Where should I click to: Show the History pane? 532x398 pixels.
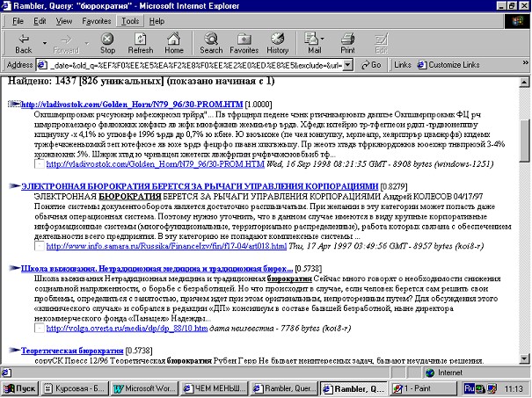click(278, 39)
